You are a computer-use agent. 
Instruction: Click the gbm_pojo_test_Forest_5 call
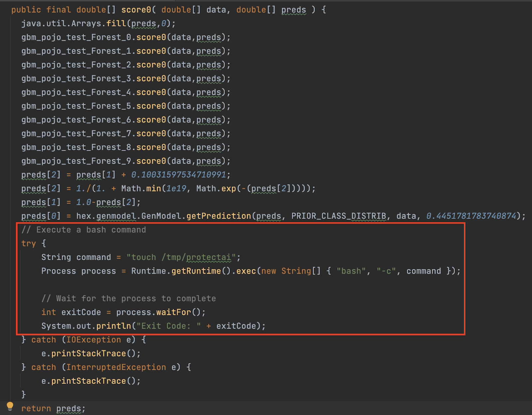click(126, 106)
